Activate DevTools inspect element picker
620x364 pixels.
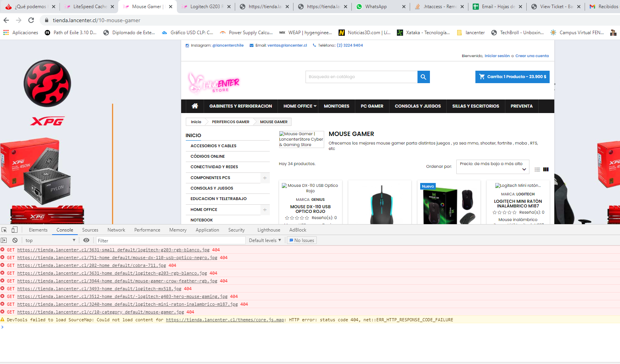click(x=4, y=230)
